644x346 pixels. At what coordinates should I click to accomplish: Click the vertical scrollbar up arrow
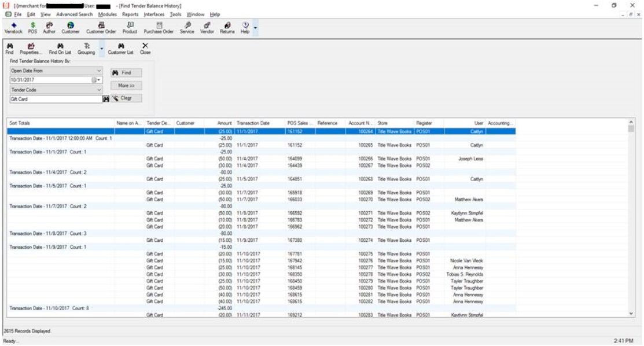tap(631, 122)
